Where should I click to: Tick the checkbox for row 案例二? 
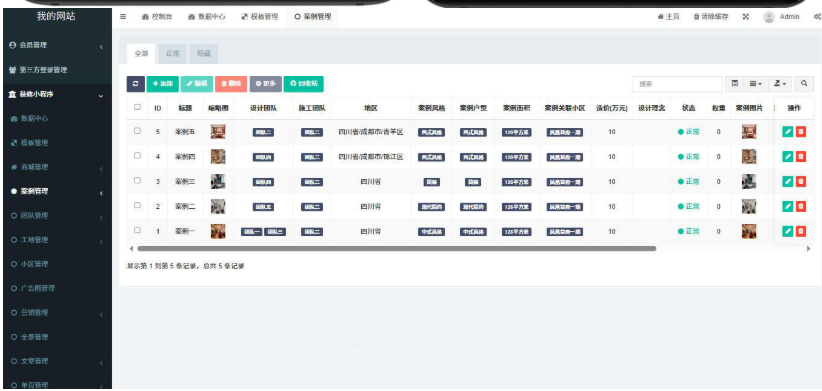click(x=137, y=205)
